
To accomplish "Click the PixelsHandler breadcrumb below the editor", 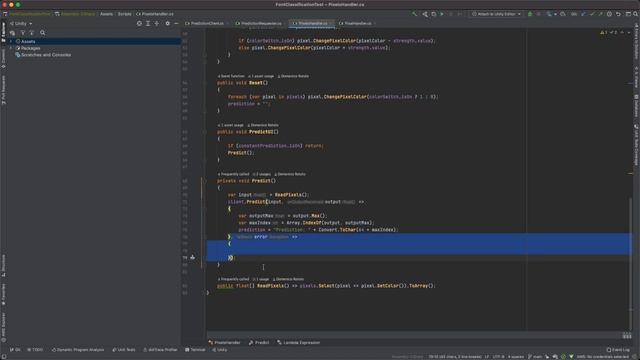I will 224,342.
